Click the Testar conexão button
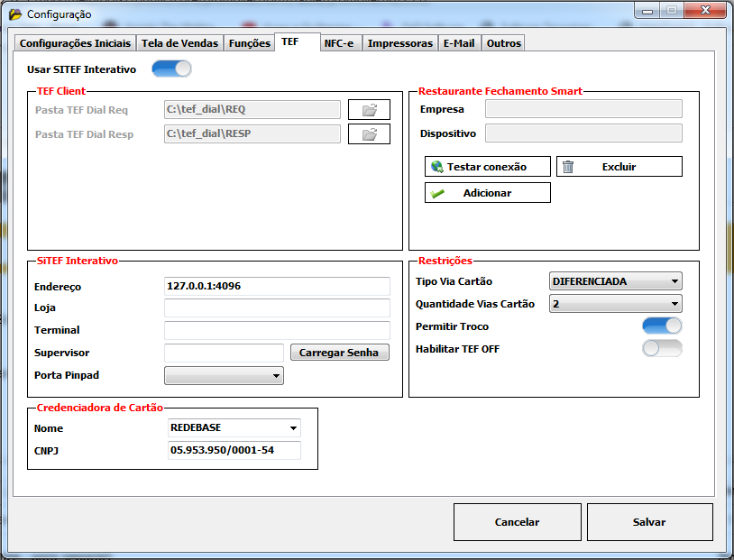This screenshot has width=734, height=560. point(487,167)
